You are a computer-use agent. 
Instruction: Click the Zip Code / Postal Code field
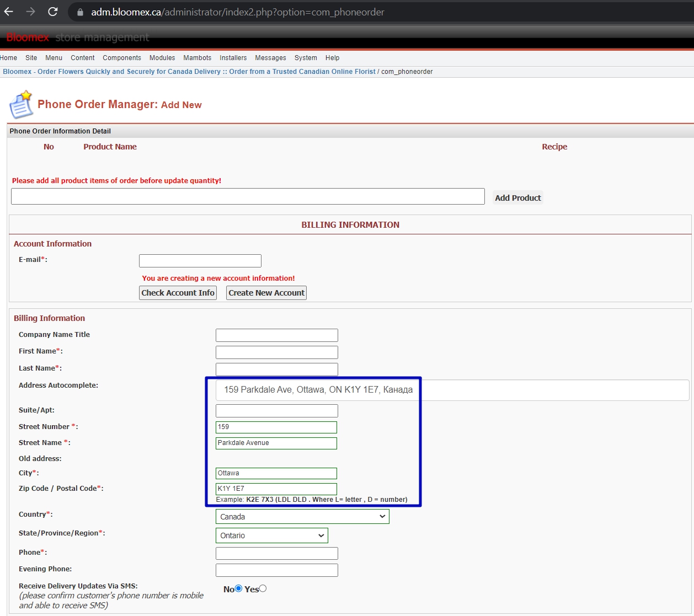(276, 489)
